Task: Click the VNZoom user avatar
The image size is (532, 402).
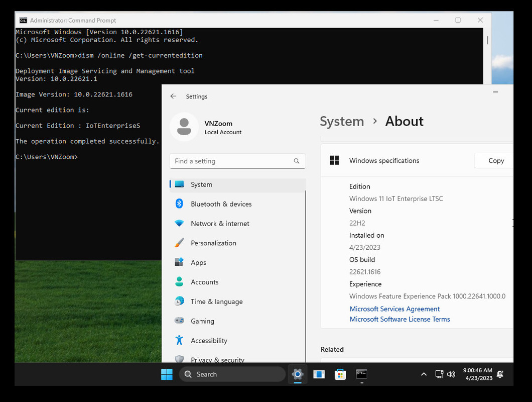Action: [x=184, y=127]
